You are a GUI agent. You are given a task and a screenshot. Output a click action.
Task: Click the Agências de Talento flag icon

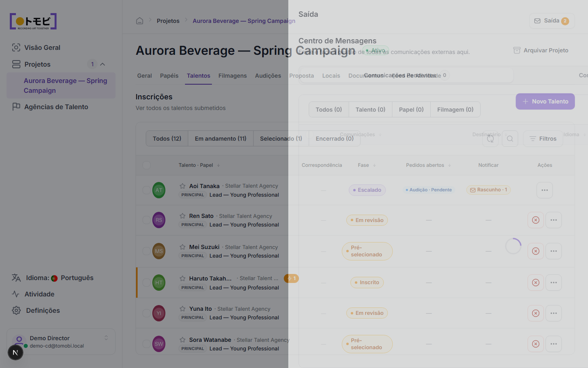pos(16,107)
